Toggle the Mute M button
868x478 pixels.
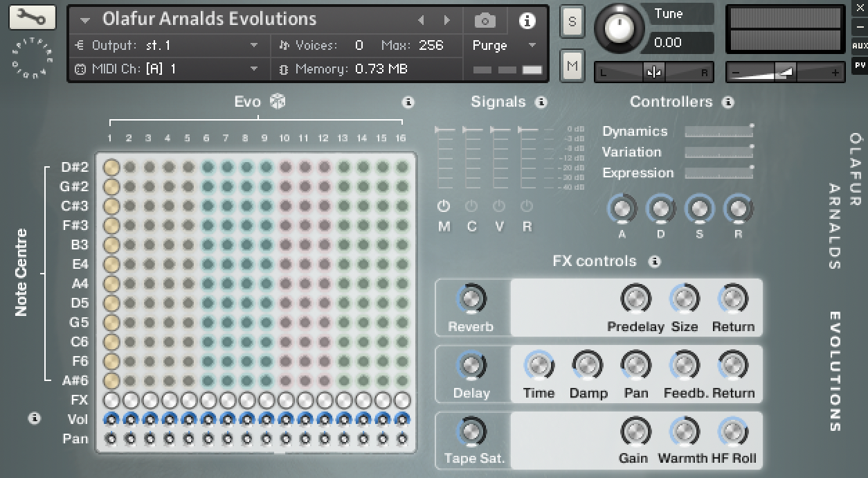click(572, 66)
